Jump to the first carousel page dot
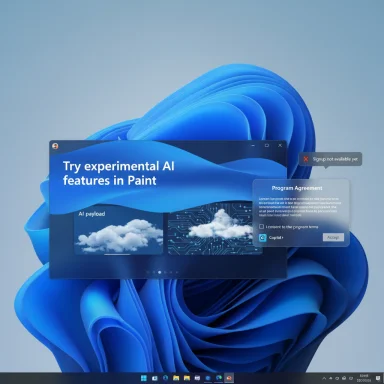Viewport: 384px width, 384px height. [x=148, y=272]
